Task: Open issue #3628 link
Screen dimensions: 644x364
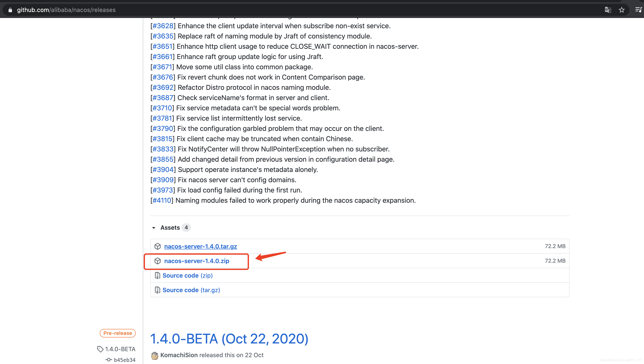Action: [163, 26]
